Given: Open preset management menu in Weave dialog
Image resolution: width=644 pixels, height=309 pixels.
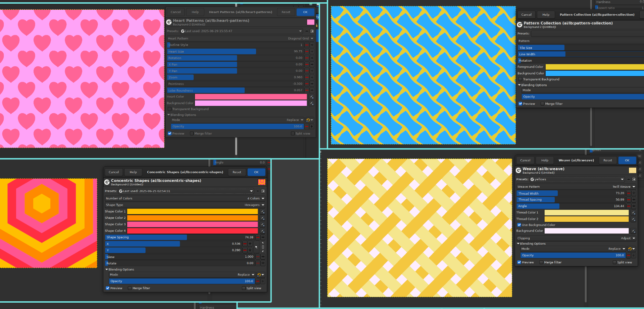Looking at the screenshot, I should 634,179.
